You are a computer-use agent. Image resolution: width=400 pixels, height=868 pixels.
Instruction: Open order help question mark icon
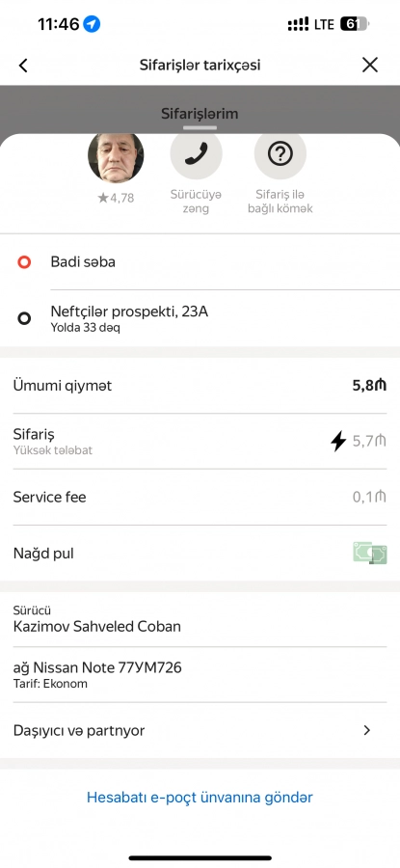(280, 153)
